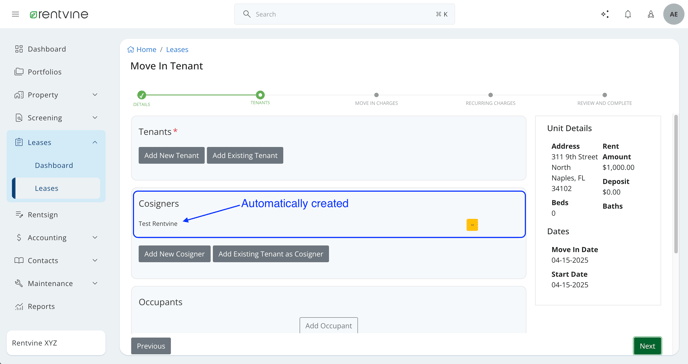Click the search input field
688x364 pixels.
tap(344, 14)
